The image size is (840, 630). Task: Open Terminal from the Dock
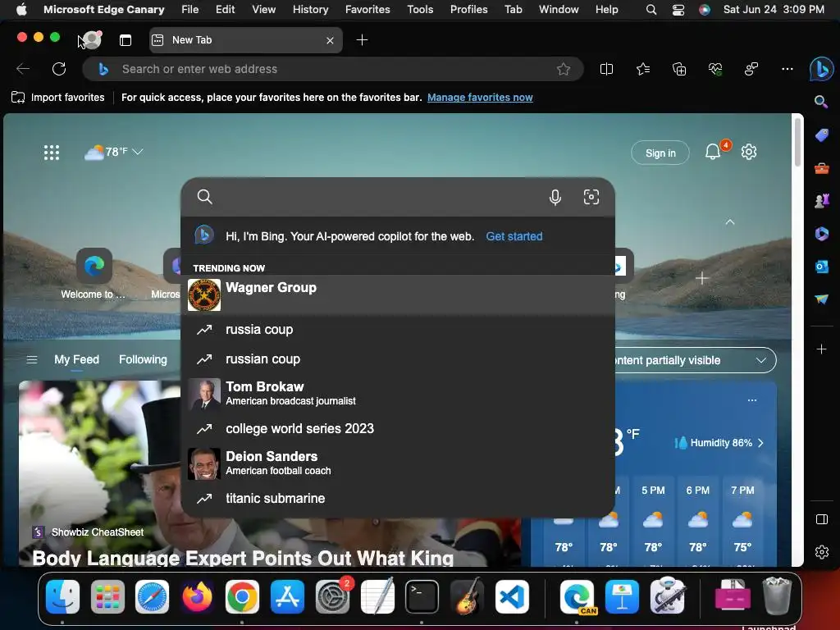tap(422, 596)
